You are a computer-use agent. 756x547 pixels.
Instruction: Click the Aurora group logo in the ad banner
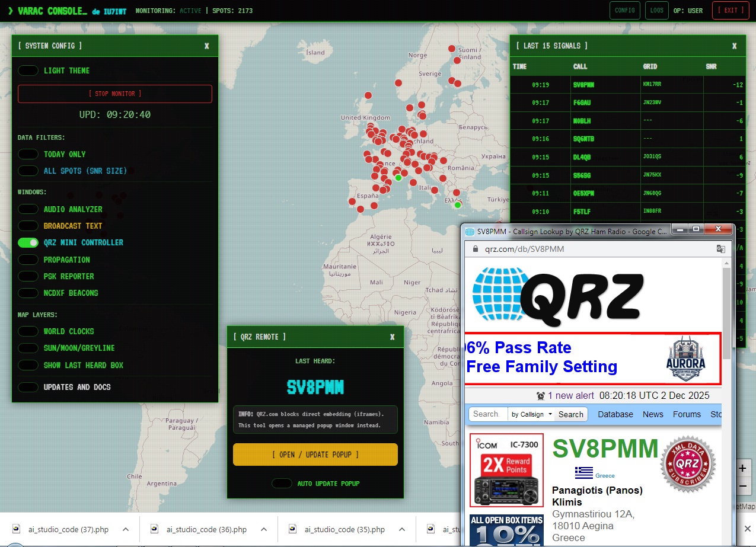point(685,358)
